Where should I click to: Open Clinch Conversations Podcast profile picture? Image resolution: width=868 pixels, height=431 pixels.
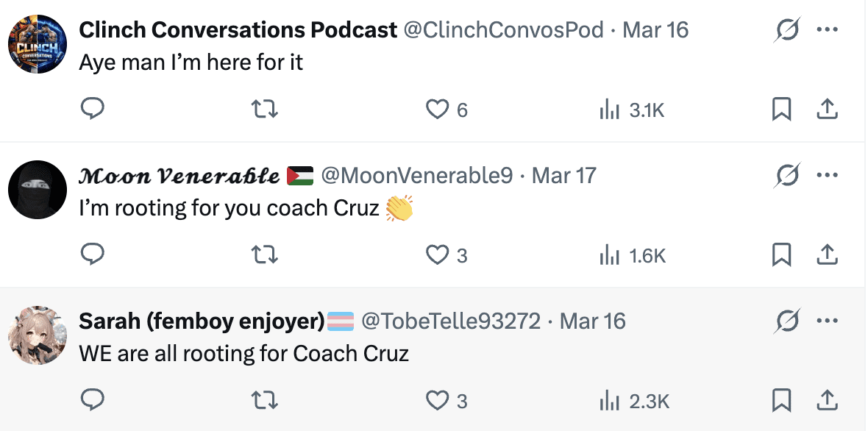click(38, 44)
